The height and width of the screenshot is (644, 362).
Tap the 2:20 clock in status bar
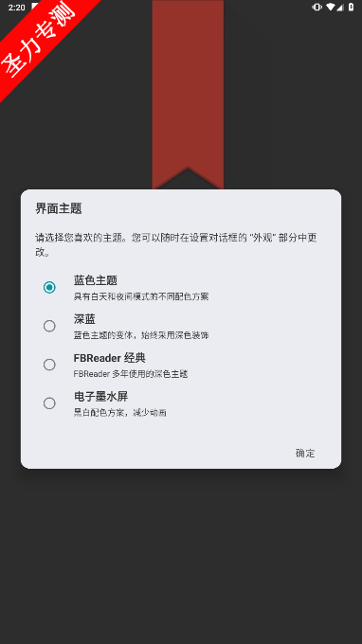[16, 8]
